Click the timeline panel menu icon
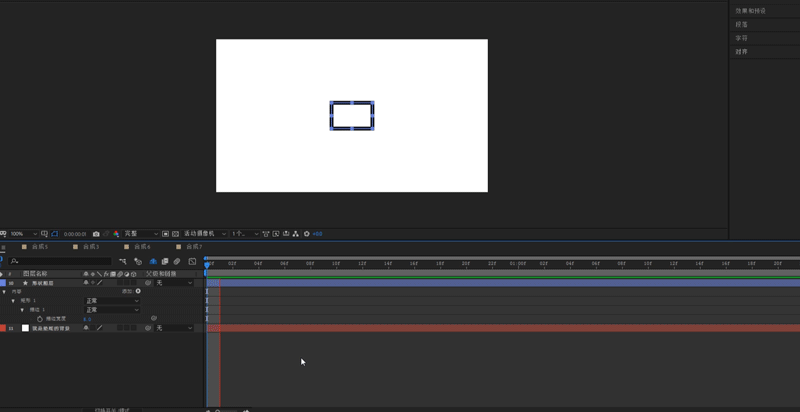 3,247
